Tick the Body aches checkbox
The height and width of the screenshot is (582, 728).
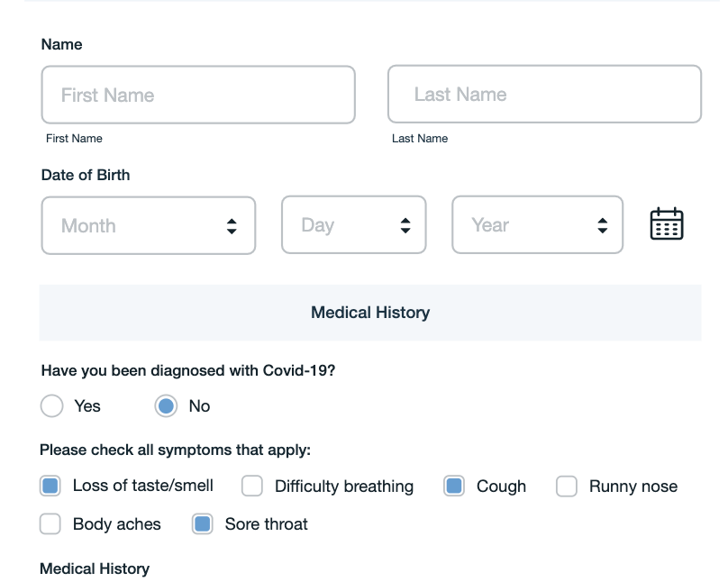50,524
